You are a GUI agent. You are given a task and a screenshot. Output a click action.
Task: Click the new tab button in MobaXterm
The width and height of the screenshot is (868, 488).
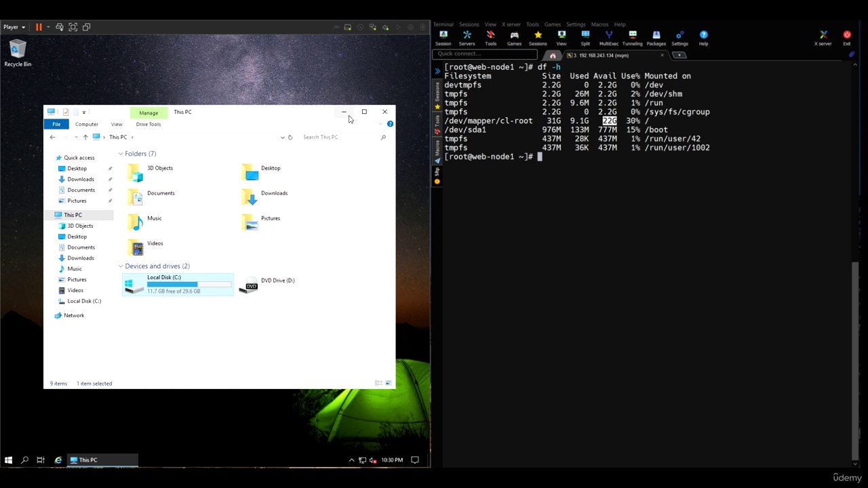click(x=679, y=56)
